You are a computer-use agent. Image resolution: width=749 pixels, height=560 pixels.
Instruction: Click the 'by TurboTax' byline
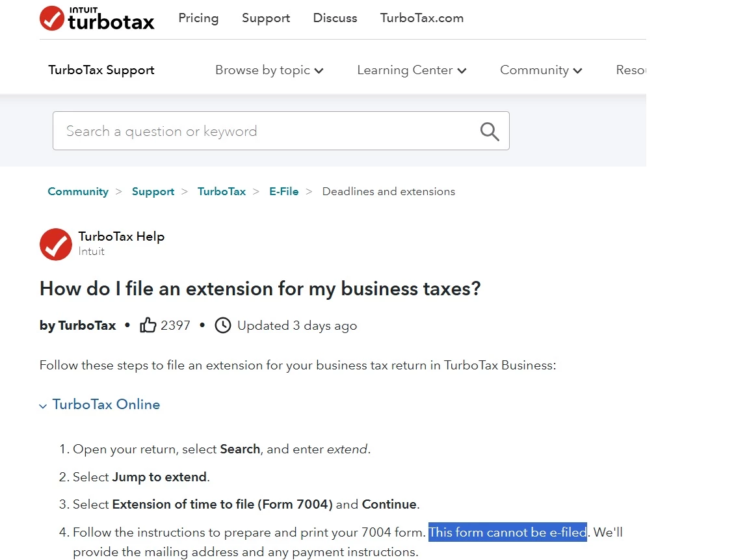coord(78,326)
